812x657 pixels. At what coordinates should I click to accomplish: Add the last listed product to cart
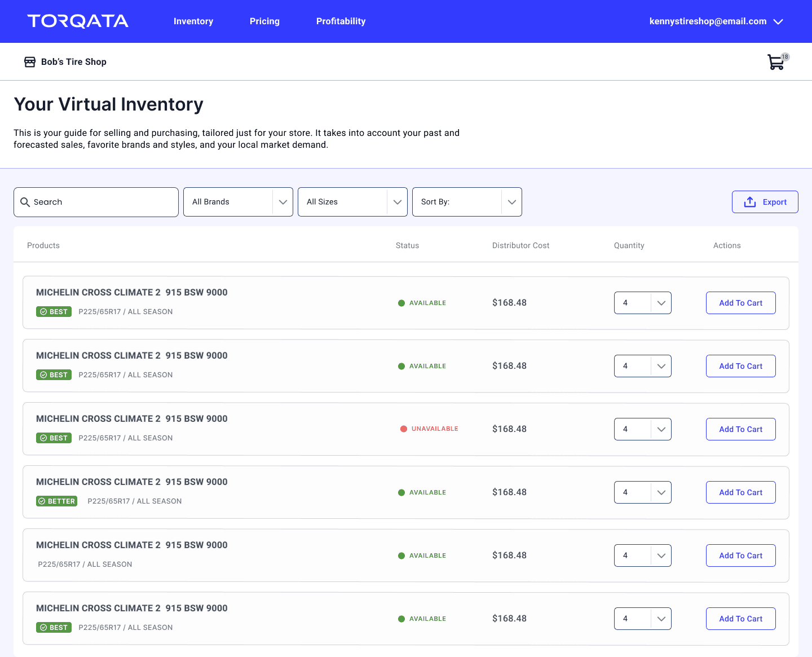pos(740,619)
